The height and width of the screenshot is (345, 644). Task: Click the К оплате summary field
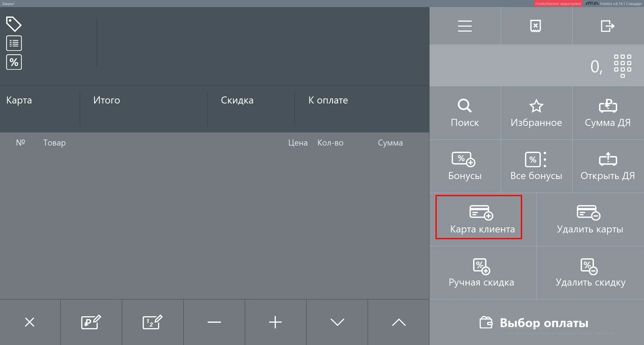pyautogui.click(x=362, y=109)
